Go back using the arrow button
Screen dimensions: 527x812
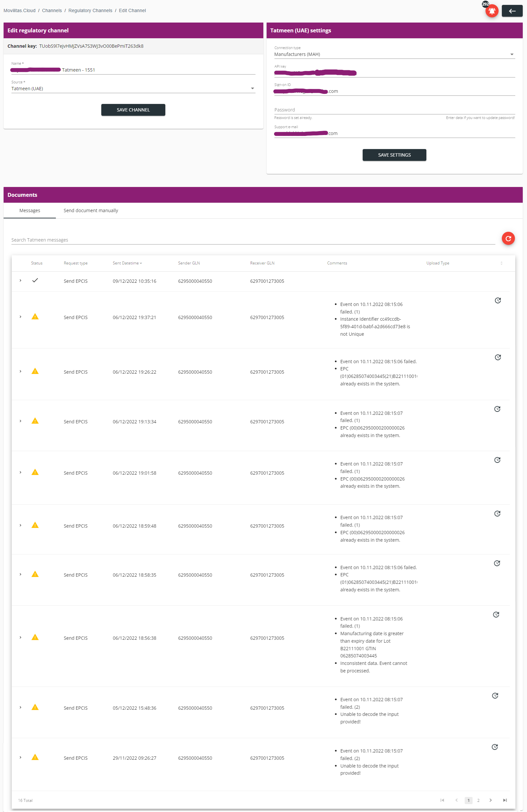[512, 11]
